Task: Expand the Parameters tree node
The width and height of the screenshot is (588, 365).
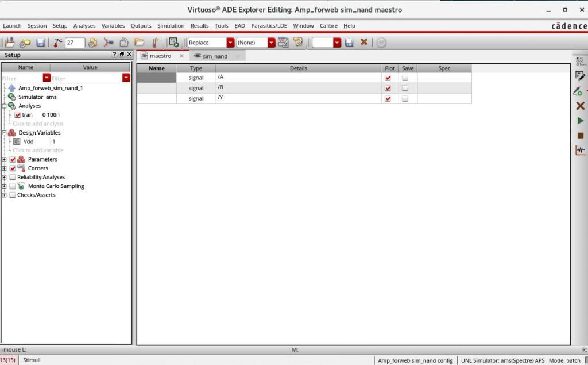Action: click(4, 160)
